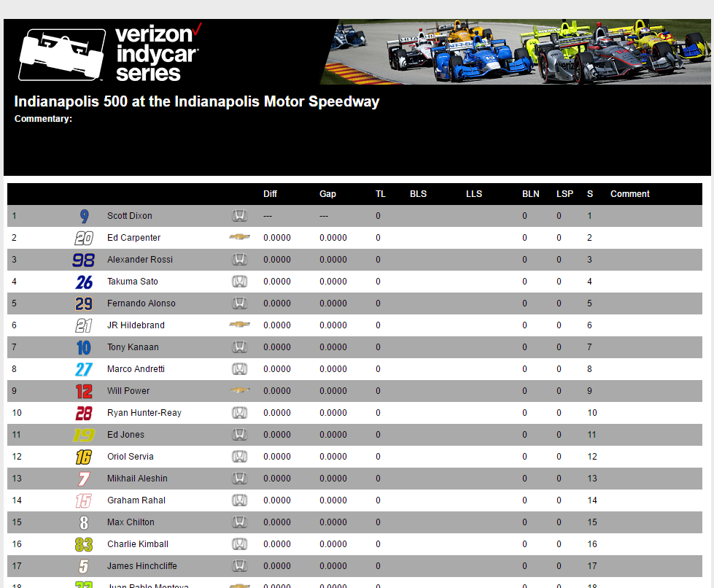The width and height of the screenshot is (714, 588).
Task: Select driver name Alexander Rossi
Action: click(x=140, y=260)
